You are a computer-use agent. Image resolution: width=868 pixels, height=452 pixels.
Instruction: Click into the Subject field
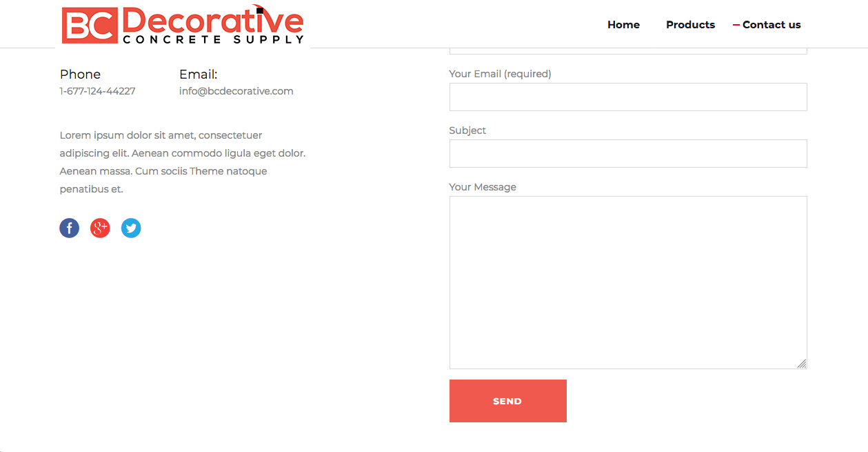tap(627, 154)
